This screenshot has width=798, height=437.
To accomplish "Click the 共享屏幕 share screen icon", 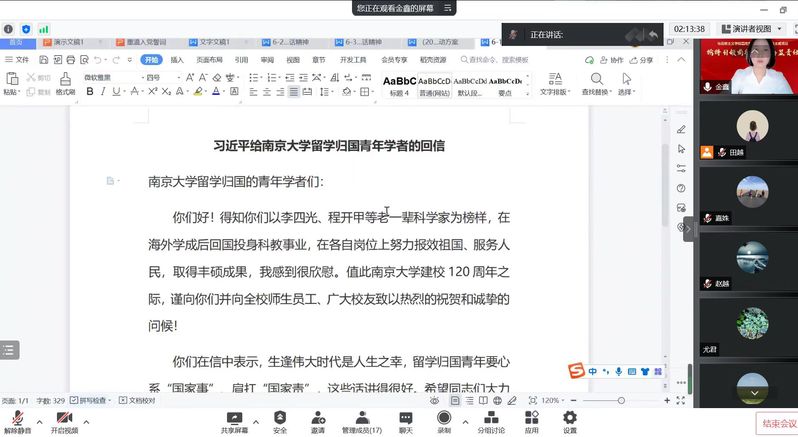I will tap(235, 419).
